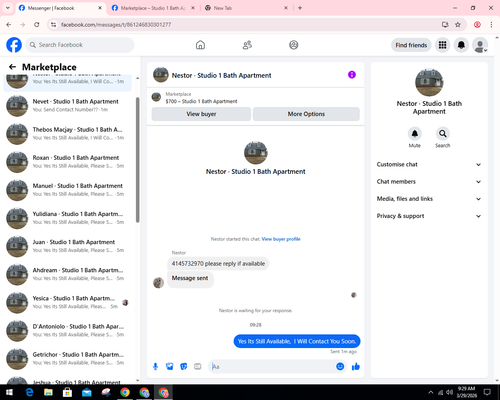Open View buyer profile link
500x400 pixels.
[281, 239]
